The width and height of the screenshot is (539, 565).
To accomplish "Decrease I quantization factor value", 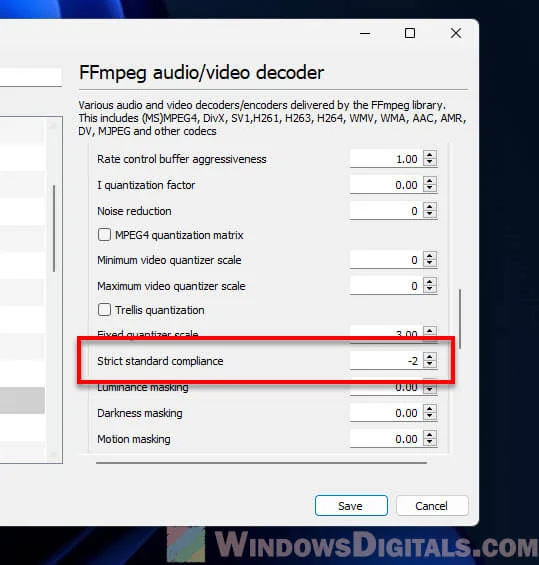I will [429, 188].
